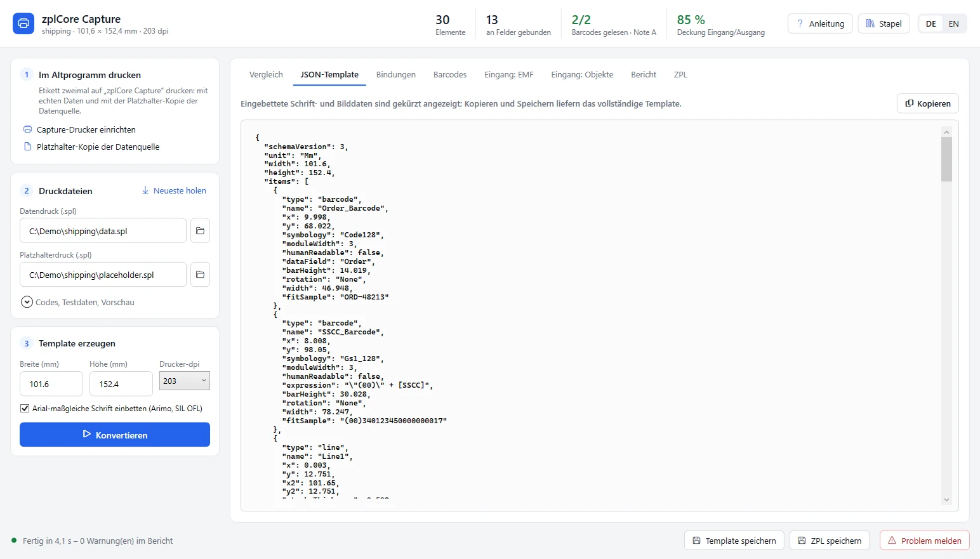Image resolution: width=980 pixels, height=559 pixels.
Task: Click the scrollbar up arrow in JSON viewer
Action: coord(946,132)
